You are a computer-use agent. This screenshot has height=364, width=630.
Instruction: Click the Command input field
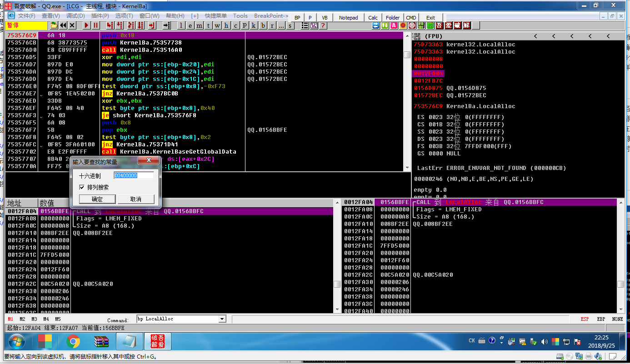pos(178,319)
